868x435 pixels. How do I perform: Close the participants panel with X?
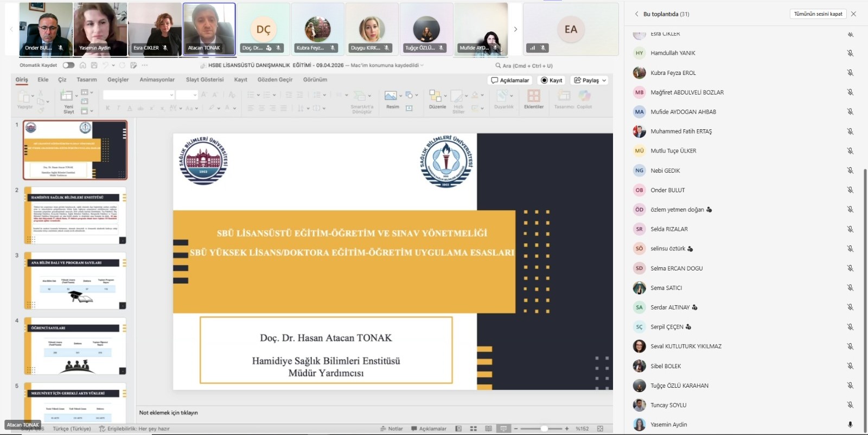853,14
